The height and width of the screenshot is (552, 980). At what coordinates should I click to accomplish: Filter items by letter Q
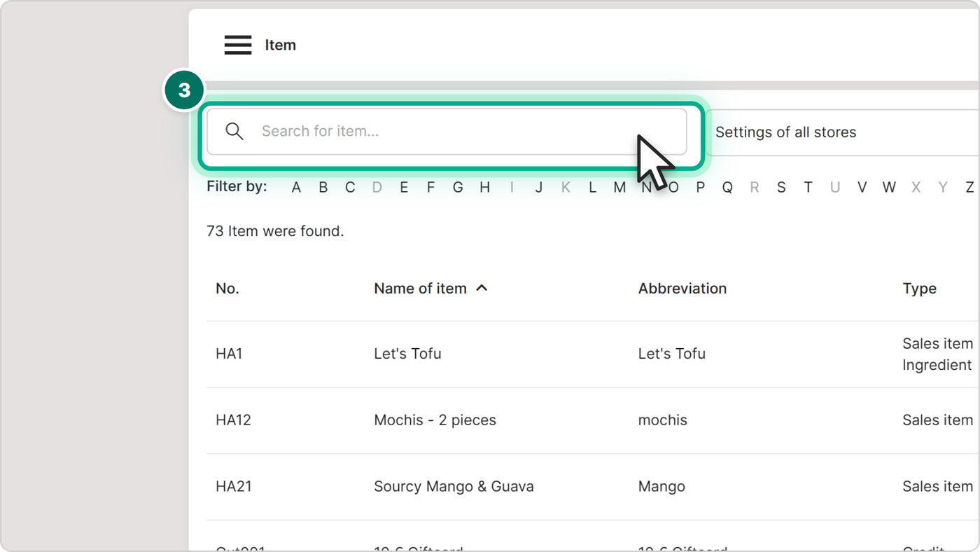[x=727, y=187]
